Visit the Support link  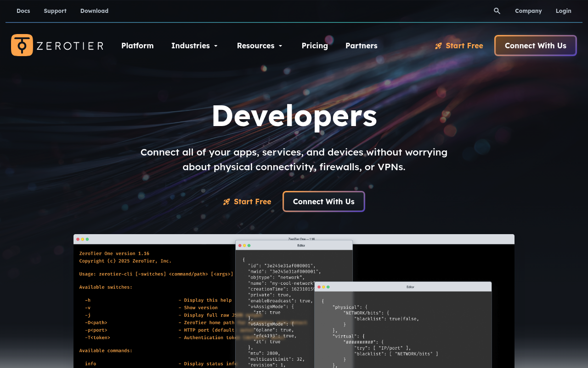pos(55,11)
